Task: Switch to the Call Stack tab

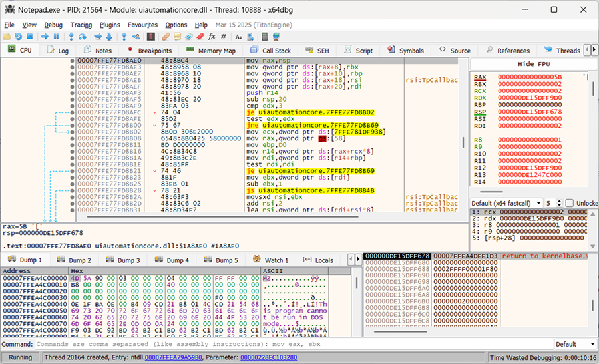Action: tap(271, 51)
